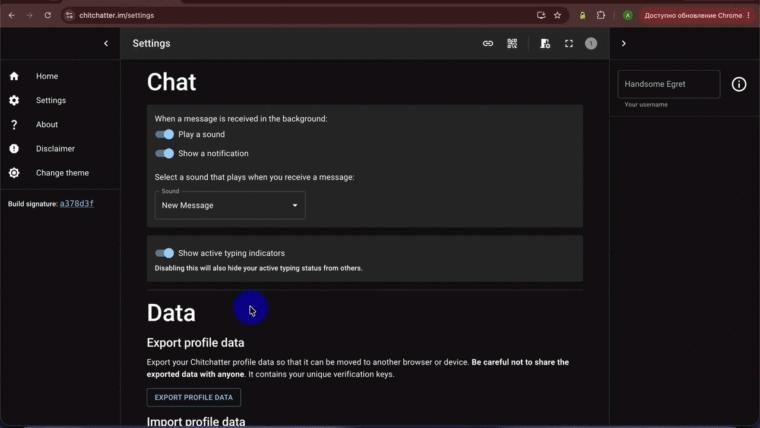This screenshot has height=428, width=760.
Task: Open the green extension icon in toolbar
Action: [x=582, y=16]
